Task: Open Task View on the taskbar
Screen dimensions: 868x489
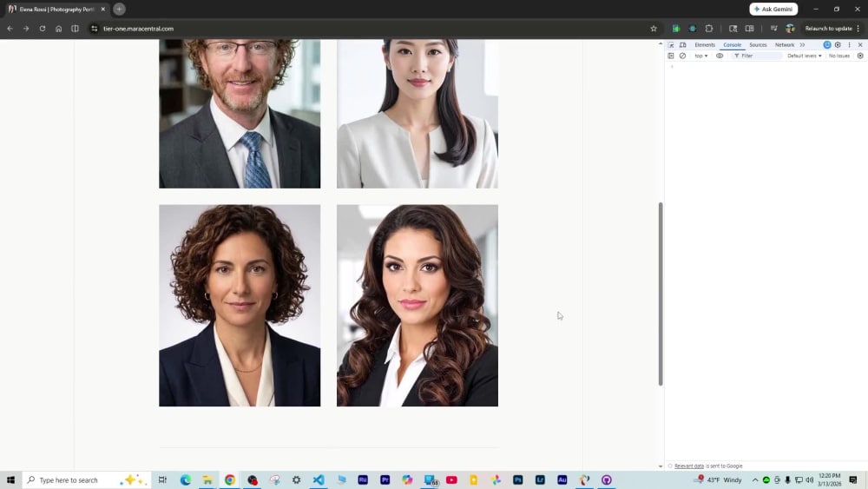Action: 163,479
